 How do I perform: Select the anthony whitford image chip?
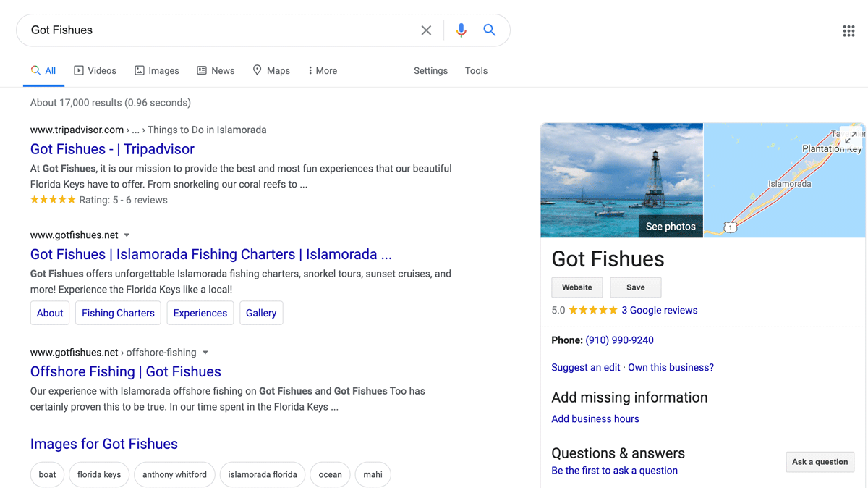pos(174,475)
